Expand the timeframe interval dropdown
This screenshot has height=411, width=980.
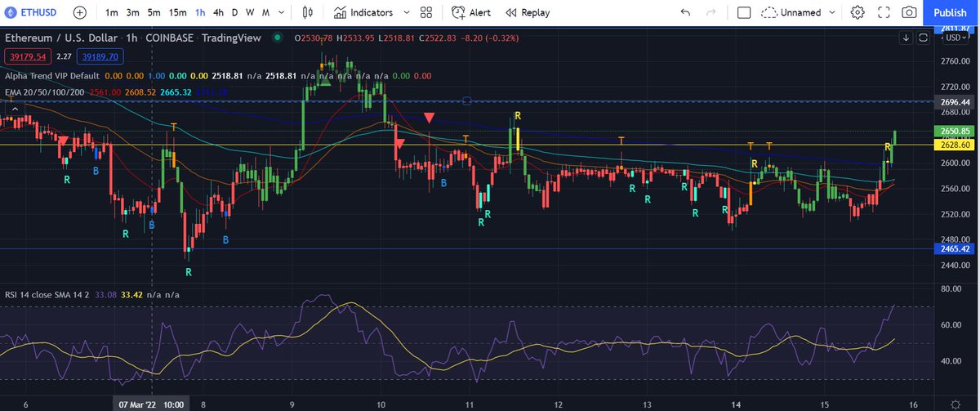pos(283,12)
